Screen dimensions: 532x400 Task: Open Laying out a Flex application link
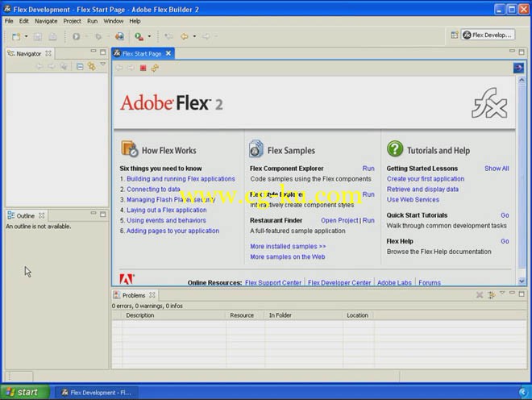tap(166, 210)
